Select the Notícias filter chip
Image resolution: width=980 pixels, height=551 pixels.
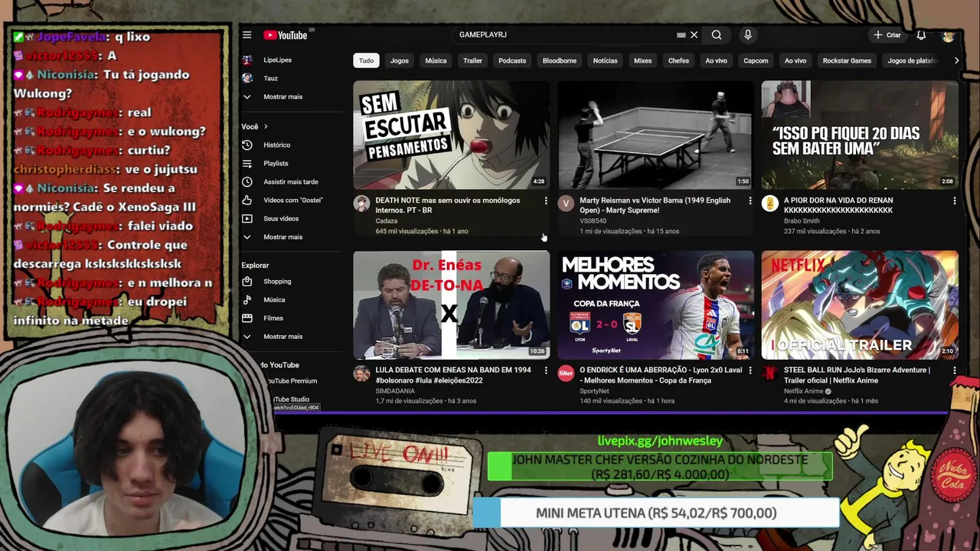click(605, 60)
